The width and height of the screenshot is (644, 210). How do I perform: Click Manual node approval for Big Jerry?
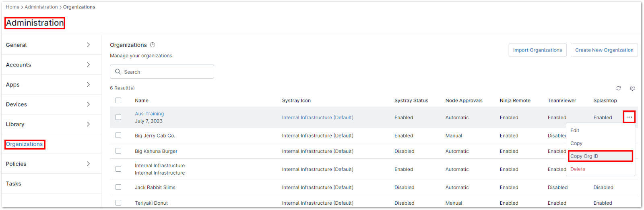click(454, 136)
